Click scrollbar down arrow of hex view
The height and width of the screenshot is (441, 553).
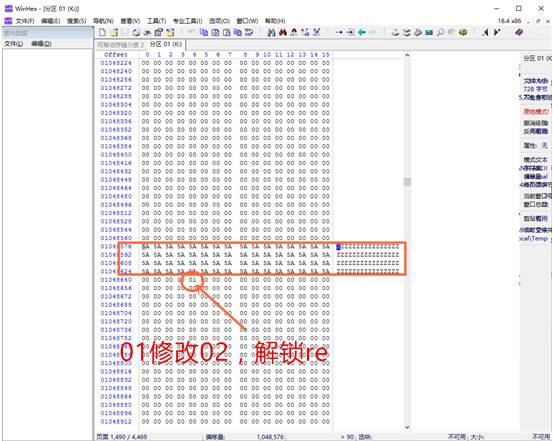[407, 427]
